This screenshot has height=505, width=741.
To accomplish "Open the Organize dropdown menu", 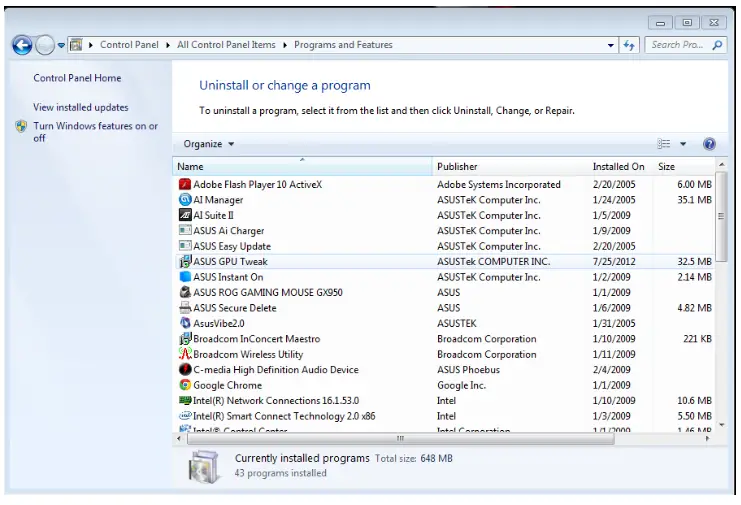I will pos(209,144).
